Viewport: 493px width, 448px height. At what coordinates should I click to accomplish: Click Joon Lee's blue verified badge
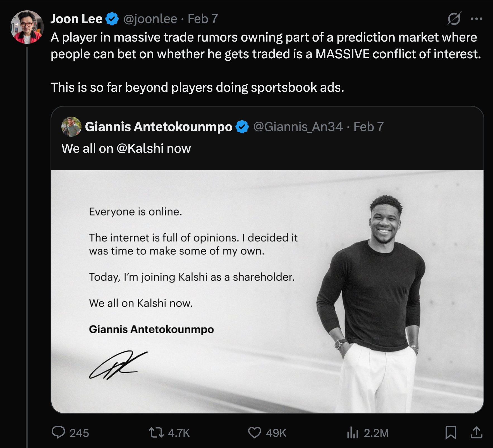[x=112, y=19]
